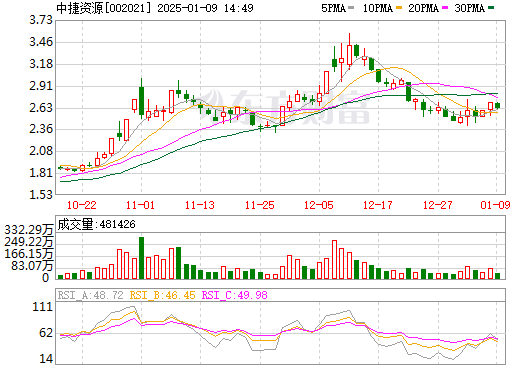The height and width of the screenshot is (365, 520).
Task: Click the 10PMA orange legend swatch
Action: click(x=399, y=8)
